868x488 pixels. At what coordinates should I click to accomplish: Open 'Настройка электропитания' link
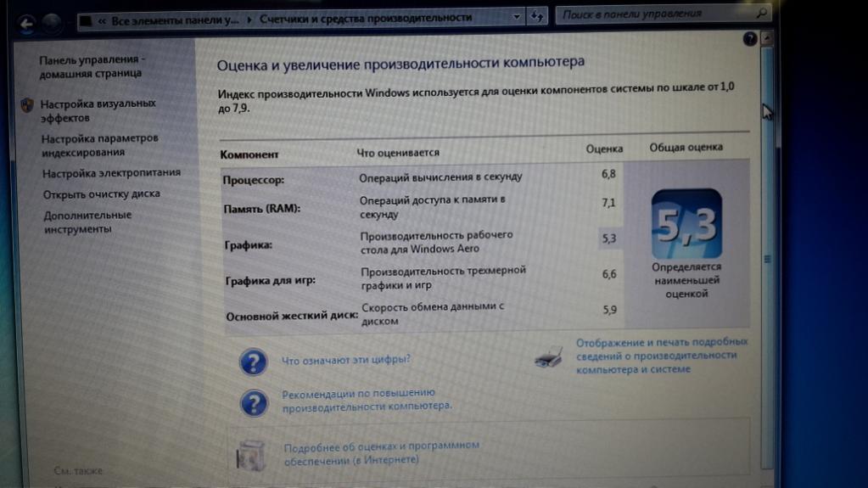pos(111,173)
